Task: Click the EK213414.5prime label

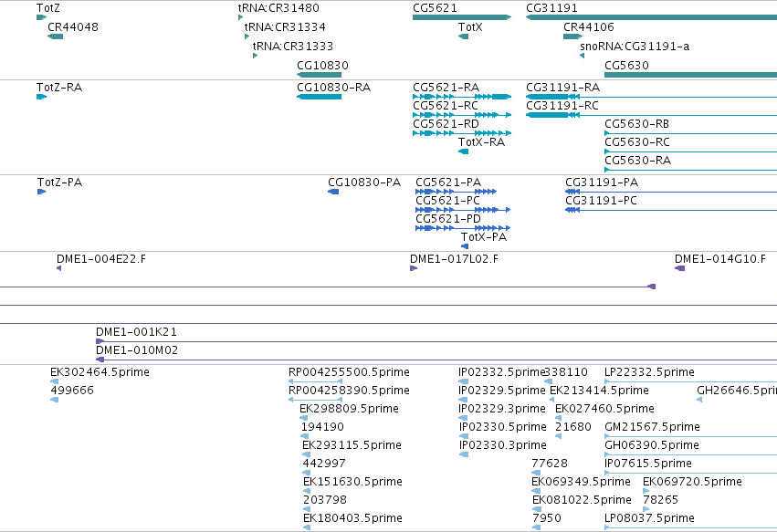Action: tap(599, 391)
